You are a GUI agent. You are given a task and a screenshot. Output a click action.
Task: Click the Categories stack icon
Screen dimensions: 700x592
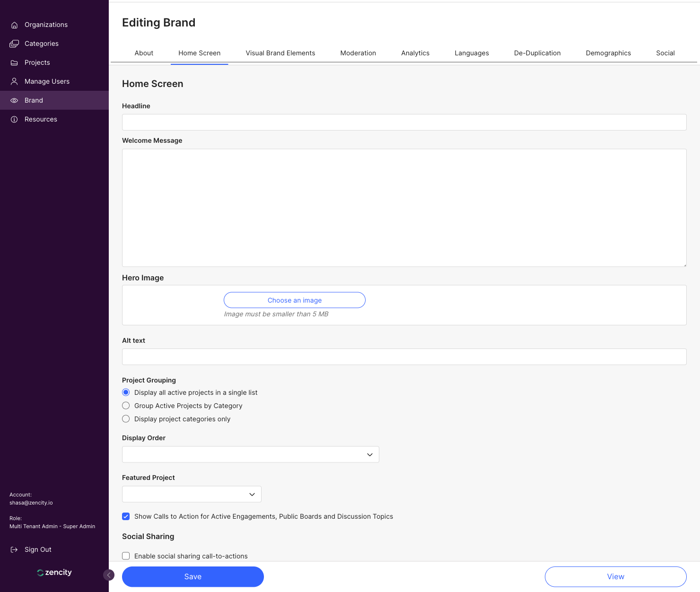click(x=14, y=44)
